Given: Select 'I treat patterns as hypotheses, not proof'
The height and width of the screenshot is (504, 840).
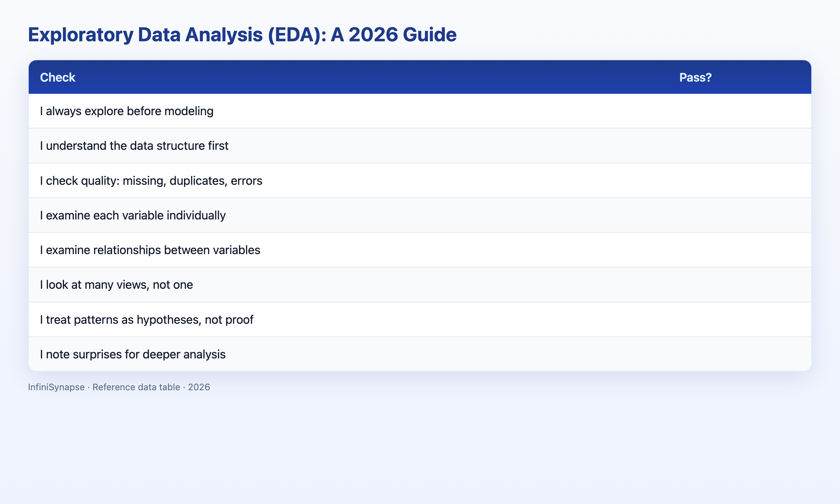Looking at the screenshot, I should tap(147, 320).
